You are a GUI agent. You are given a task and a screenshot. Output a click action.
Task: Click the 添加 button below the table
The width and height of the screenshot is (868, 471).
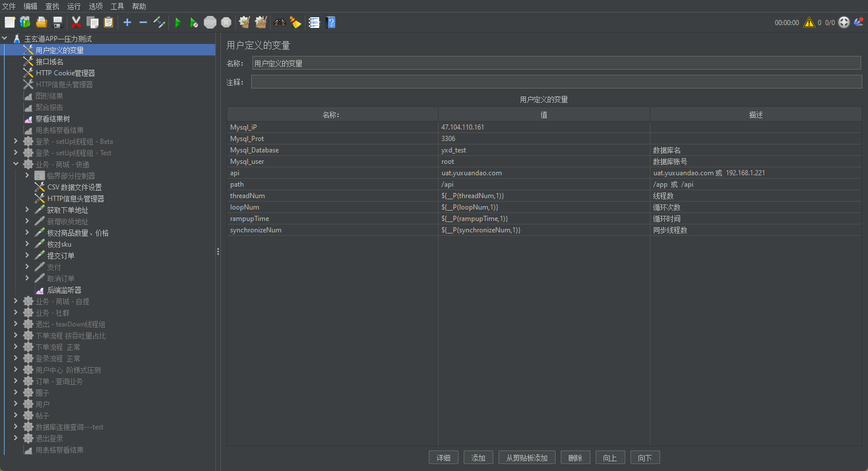tap(478, 458)
